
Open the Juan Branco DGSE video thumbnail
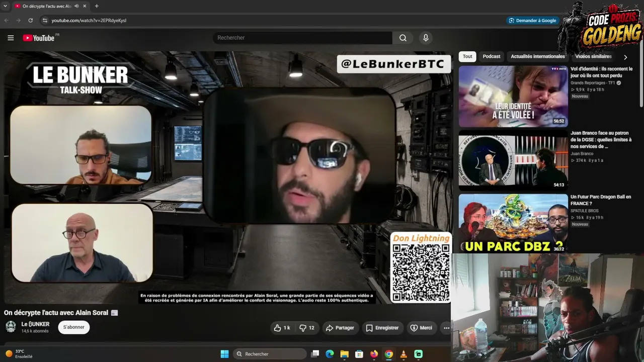coord(513,160)
